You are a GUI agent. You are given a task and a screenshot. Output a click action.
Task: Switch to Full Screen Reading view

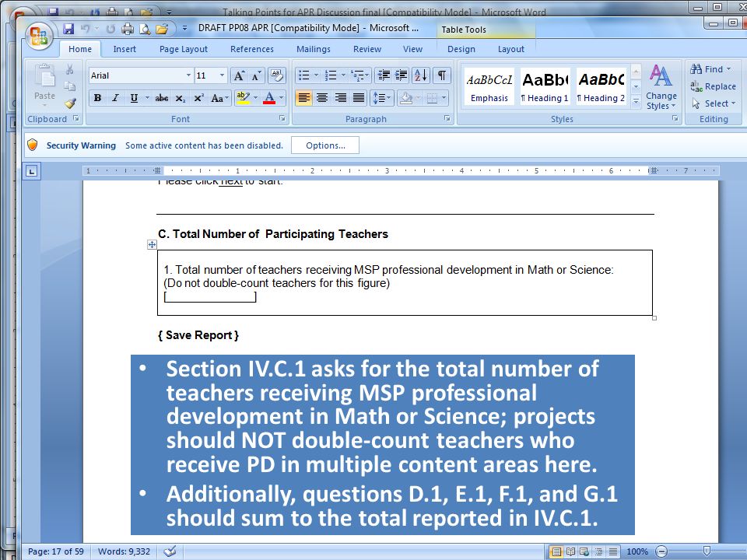pos(570,552)
